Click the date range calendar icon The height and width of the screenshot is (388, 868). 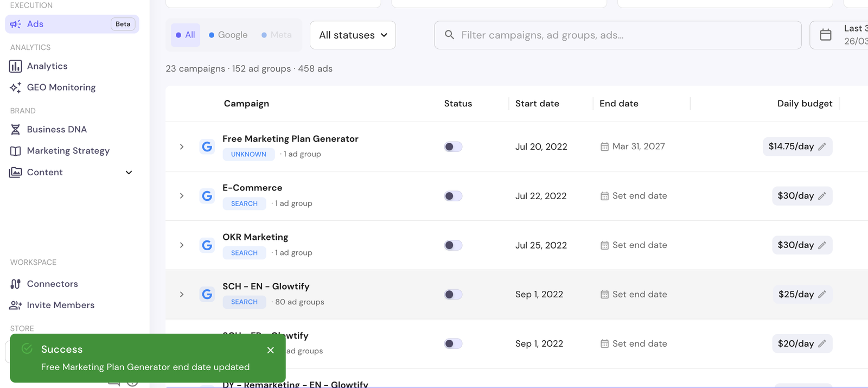pos(825,35)
